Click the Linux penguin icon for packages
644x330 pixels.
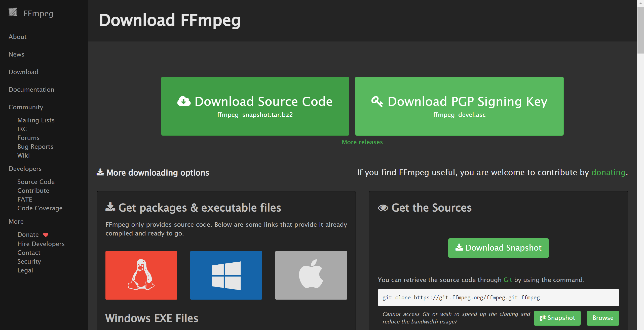click(x=141, y=275)
